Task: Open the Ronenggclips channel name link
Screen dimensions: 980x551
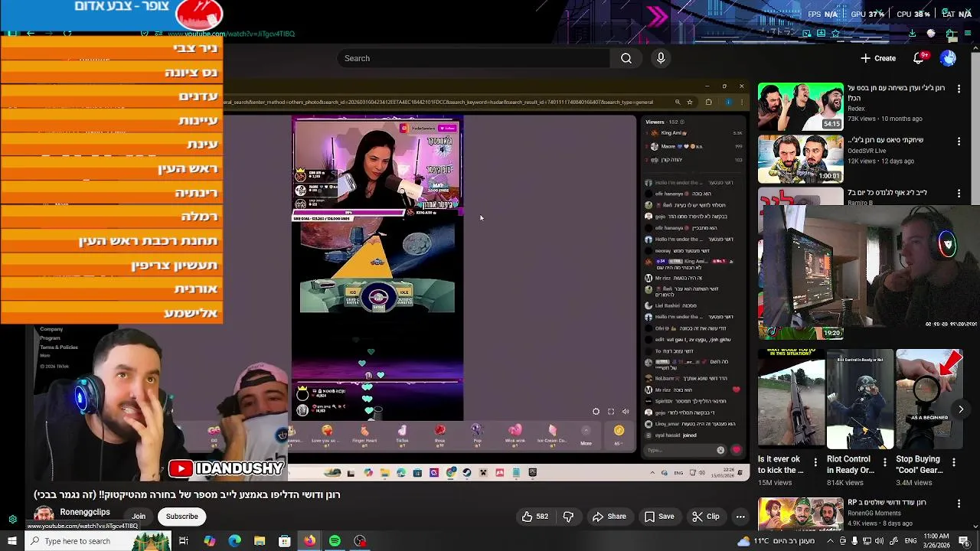Action: (x=85, y=512)
